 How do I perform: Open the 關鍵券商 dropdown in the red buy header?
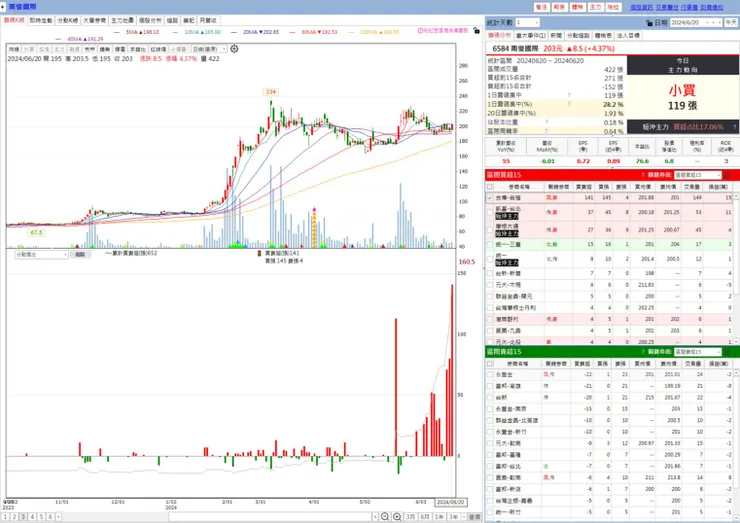[698, 175]
